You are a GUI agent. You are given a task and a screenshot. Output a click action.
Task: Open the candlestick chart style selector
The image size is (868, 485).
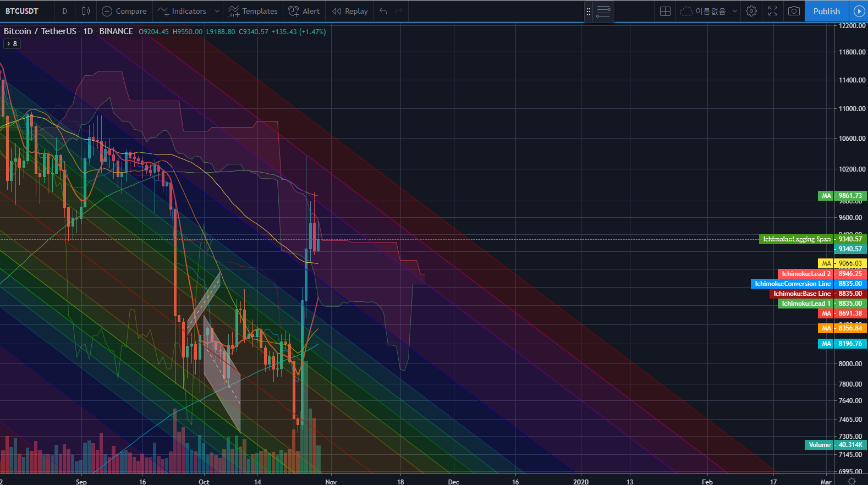86,11
